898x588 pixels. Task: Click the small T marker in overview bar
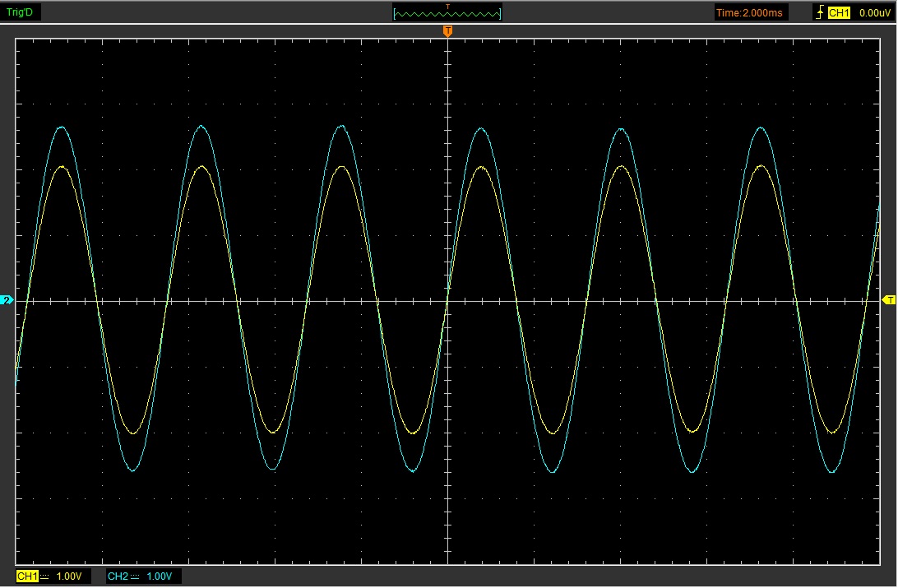click(447, 7)
